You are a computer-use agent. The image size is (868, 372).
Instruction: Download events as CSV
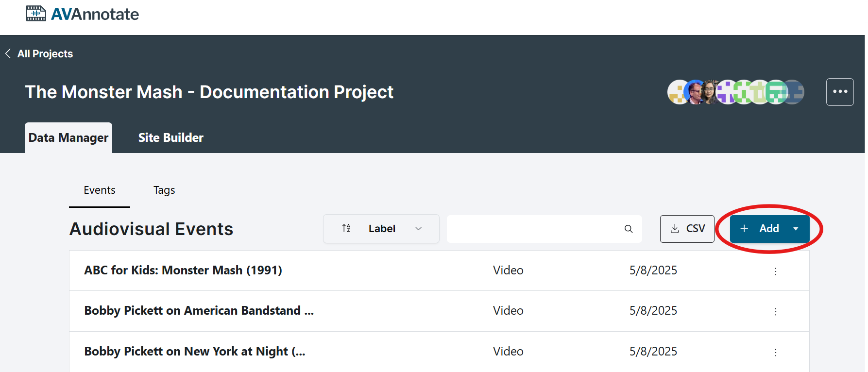tap(687, 229)
